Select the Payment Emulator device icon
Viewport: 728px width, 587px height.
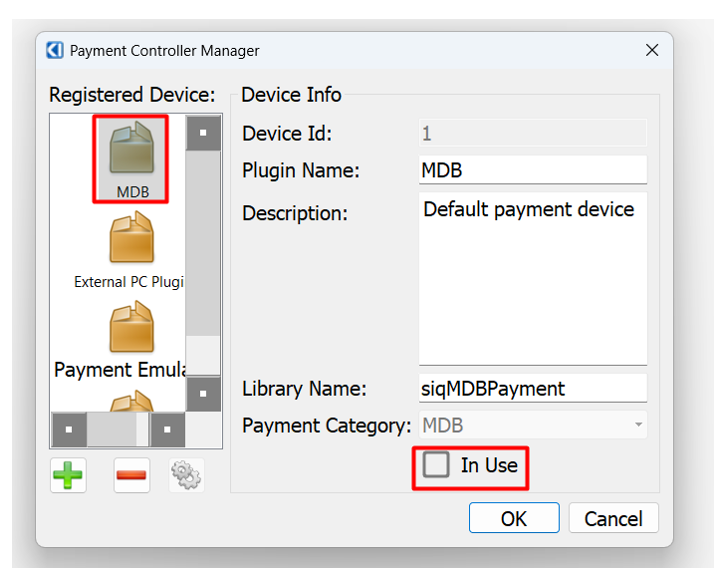point(131,328)
